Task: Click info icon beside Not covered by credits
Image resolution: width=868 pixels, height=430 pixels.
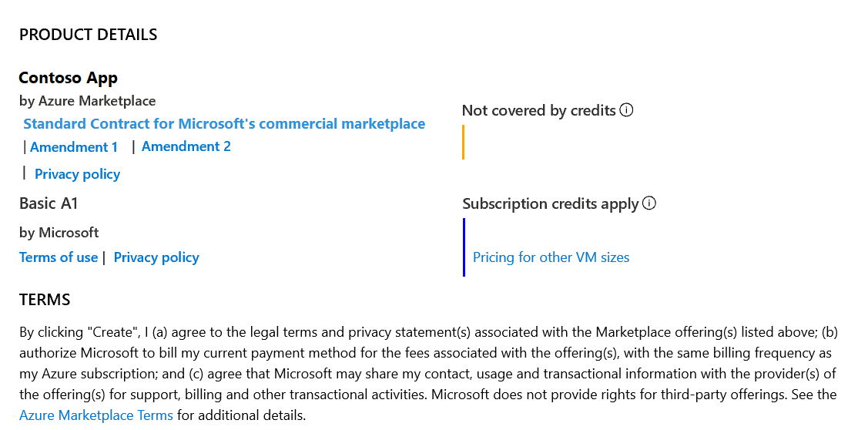Action: point(626,110)
